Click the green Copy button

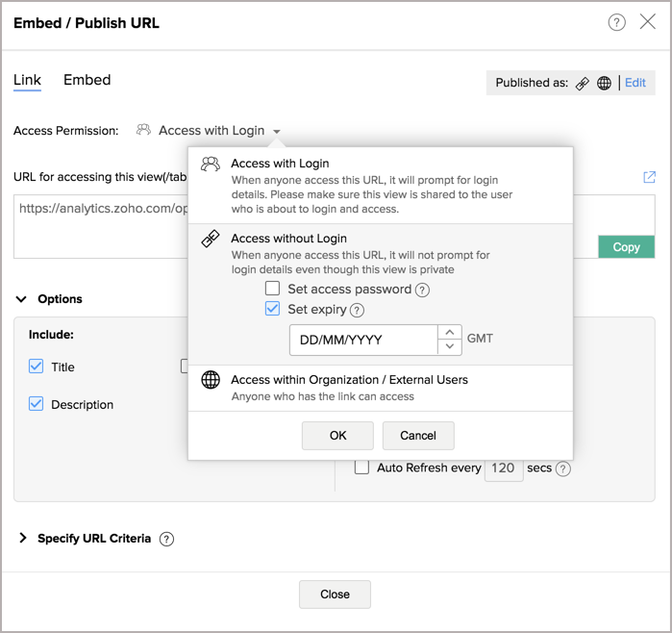pos(626,247)
